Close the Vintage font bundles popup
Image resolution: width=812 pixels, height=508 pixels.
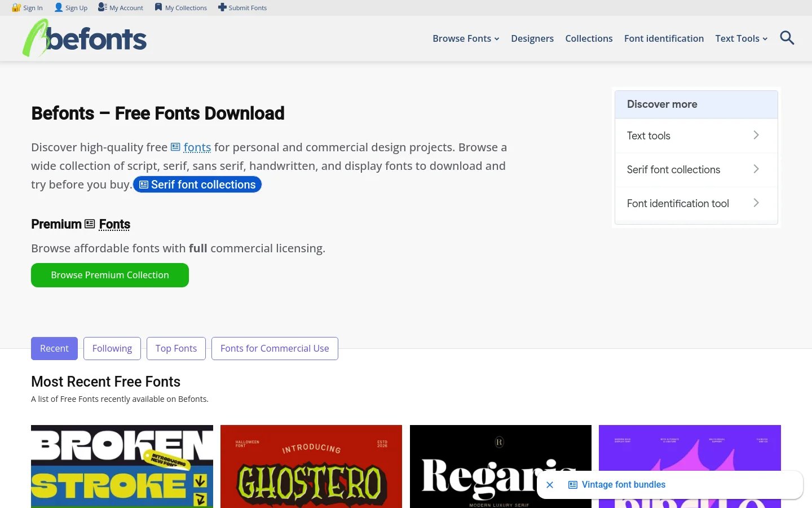(550, 485)
